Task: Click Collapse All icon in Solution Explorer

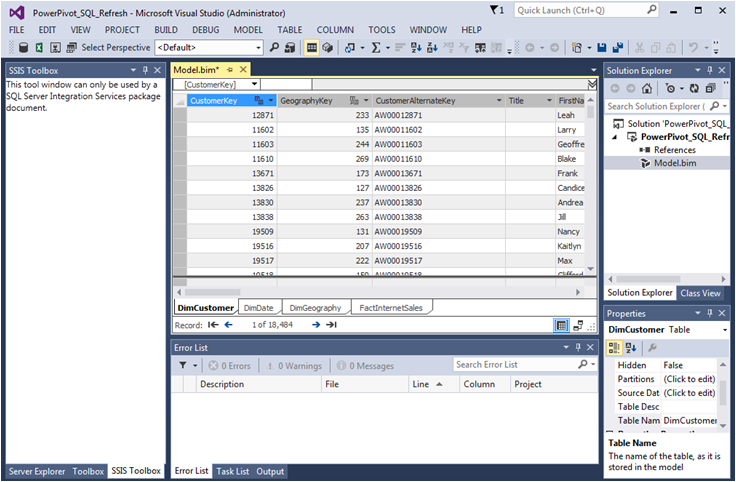Action: point(711,88)
